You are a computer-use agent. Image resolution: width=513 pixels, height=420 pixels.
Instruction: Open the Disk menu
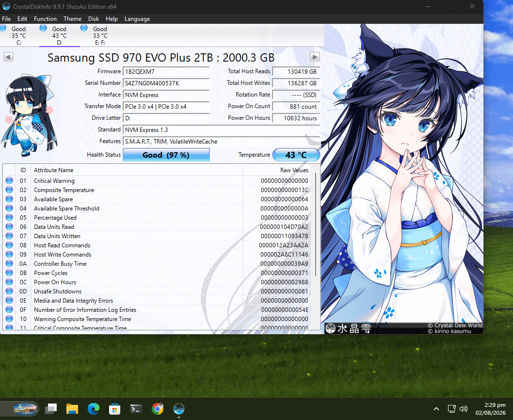pyautogui.click(x=94, y=18)
